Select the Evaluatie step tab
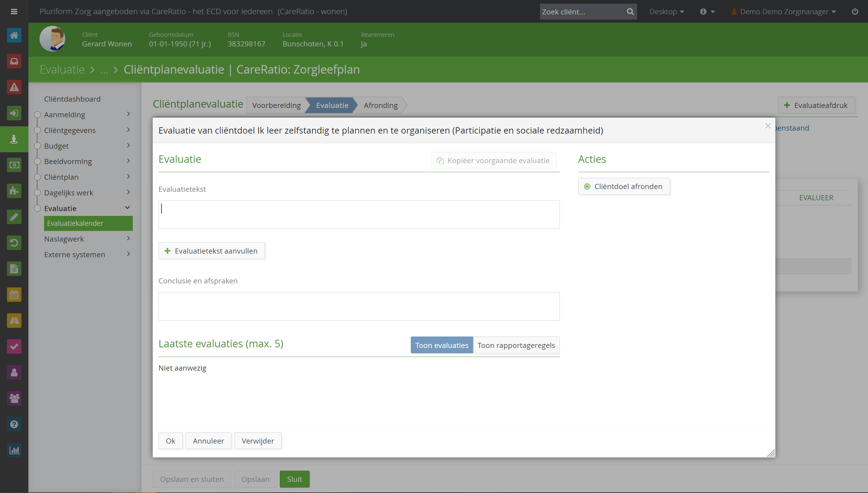This screenshot has width=868, height=493. 332,105
